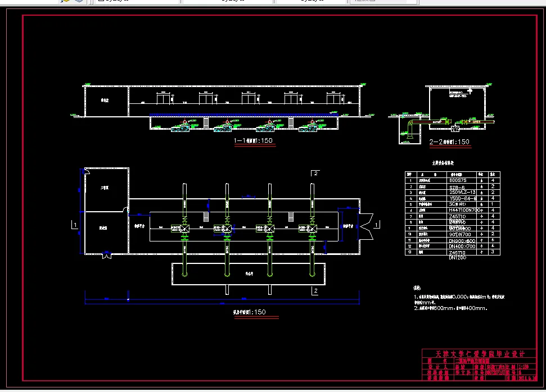Pick the 250WLZ-13 table entry
Viewport: 546px width, 392px height.
(462, 192)
